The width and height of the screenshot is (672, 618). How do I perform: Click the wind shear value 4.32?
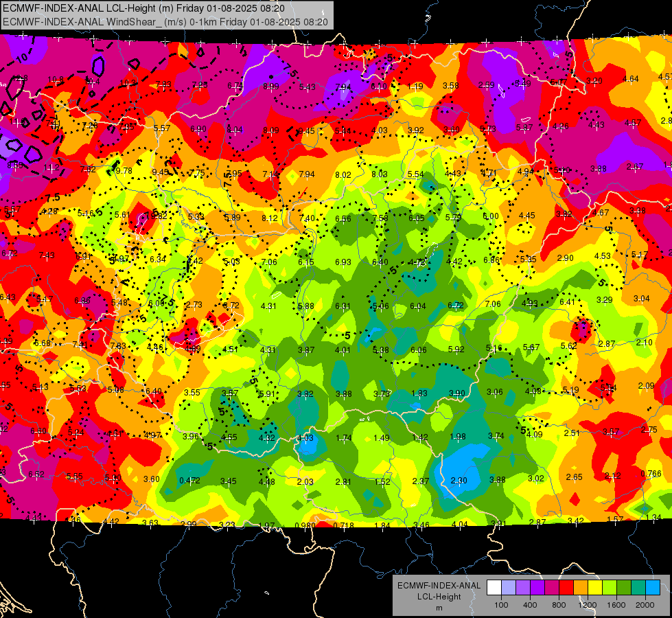point(266,437)
